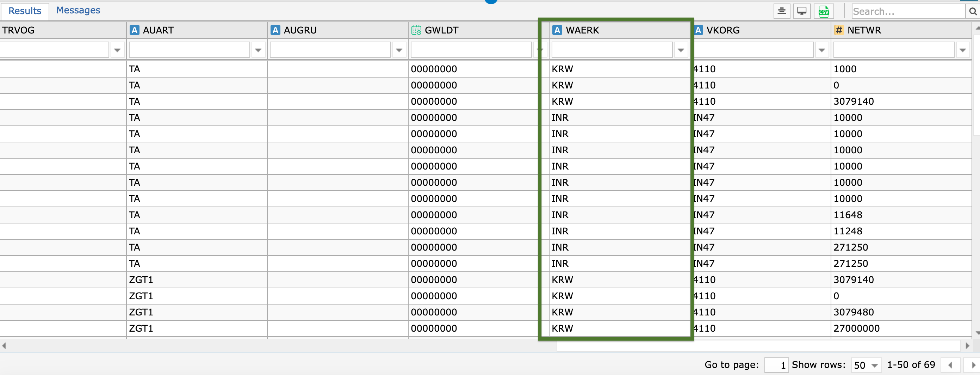Click the AUART cell in the 1000 row
This screenshot has width=980, height=375.
pyautogui.click(x=197, y=69)
